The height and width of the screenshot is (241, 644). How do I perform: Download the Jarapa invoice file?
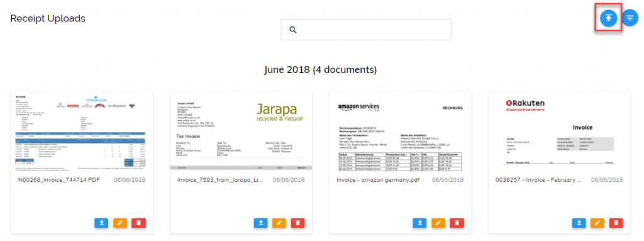[261, 223]
